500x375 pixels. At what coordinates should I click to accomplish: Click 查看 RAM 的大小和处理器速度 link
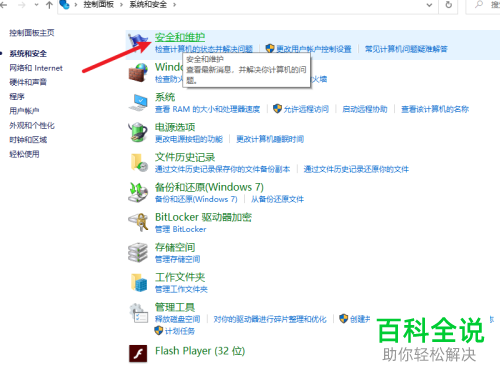207,109
